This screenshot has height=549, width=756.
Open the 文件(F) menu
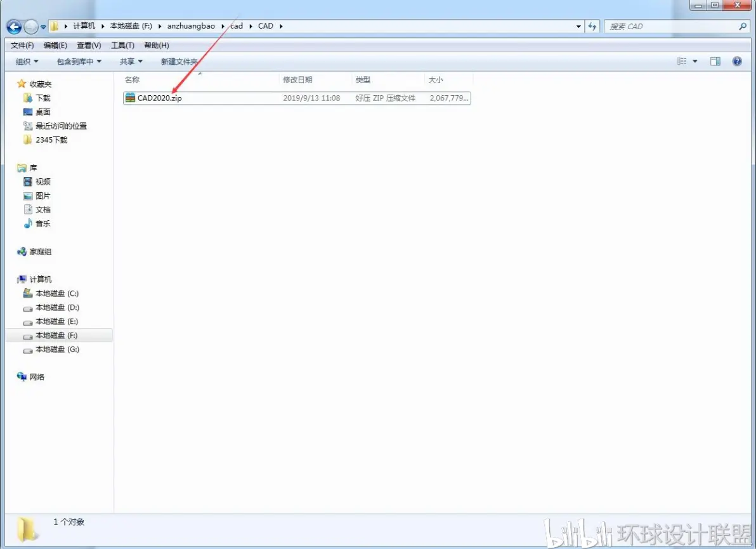click(x=22, y=45)
